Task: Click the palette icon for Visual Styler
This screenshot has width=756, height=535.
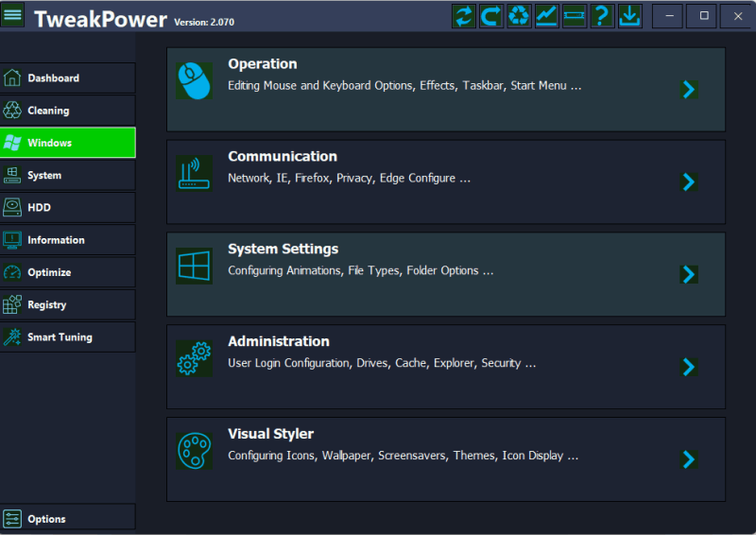Action: (x=194, y=451)
